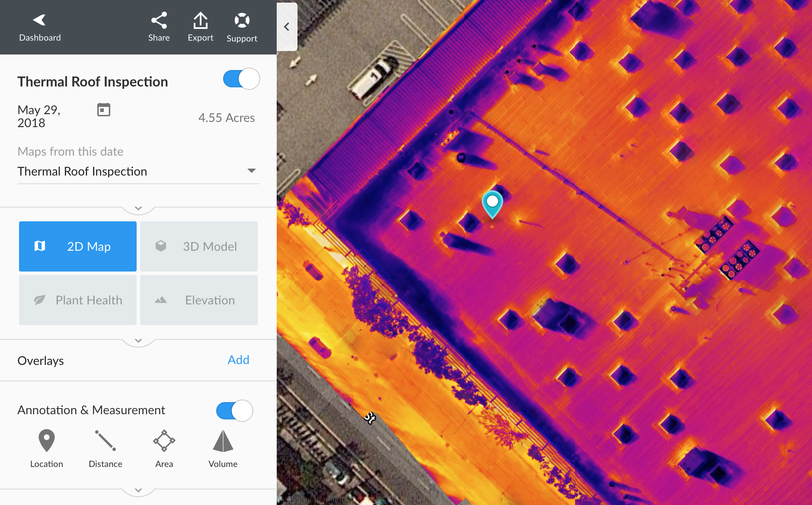This screenshot has width=812, height=505.
Task: Collapse the map view sections panel
Action: click(138, 341)
